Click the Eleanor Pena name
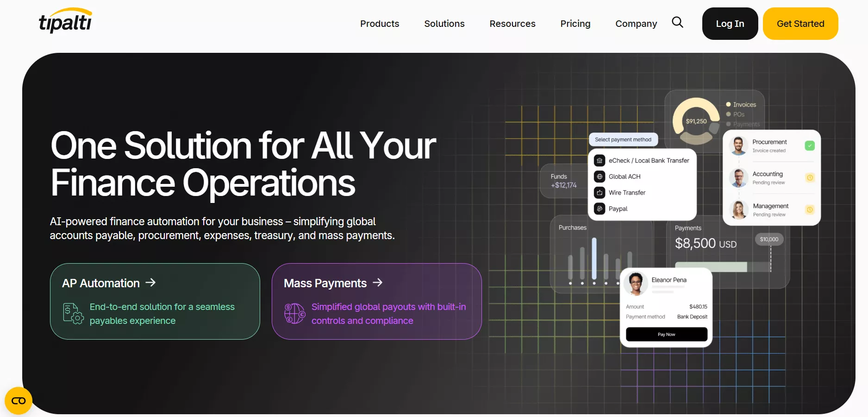Viewport: 868px width, 417px height. click(669, 280)
